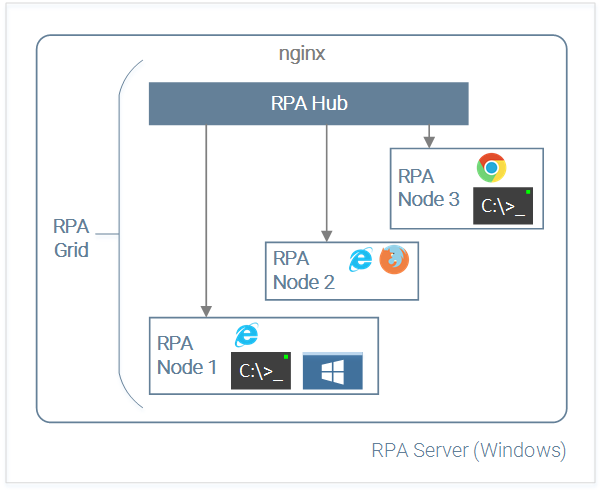Click the RPA Node 3 text
Viewport: 602px width, 492px height.
[429, 188]
